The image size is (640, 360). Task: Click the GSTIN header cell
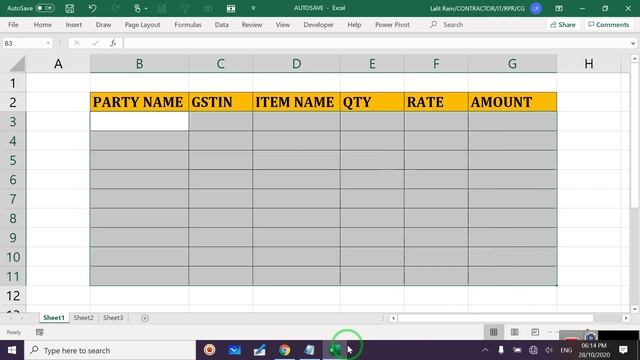coord(220,102)
